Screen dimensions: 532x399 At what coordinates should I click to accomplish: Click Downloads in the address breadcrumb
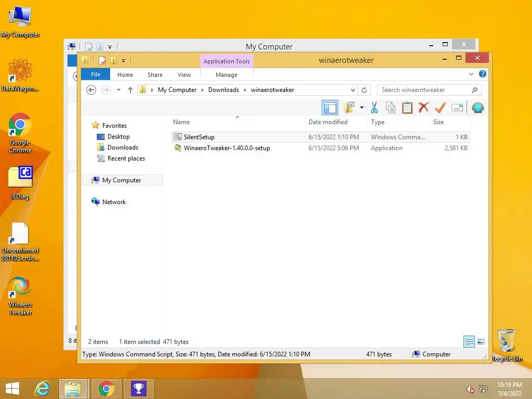tap(223, 90)
